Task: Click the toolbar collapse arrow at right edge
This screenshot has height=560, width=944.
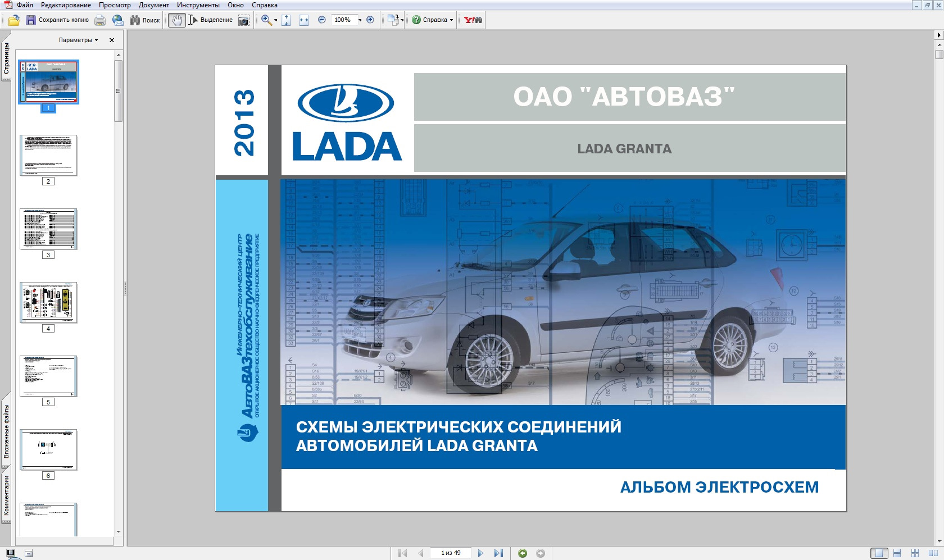Action: click(x=939, y=35)
